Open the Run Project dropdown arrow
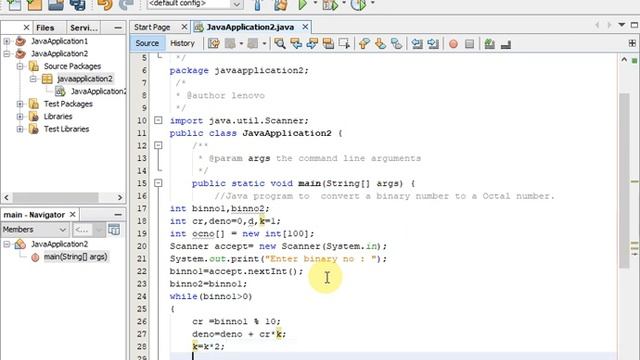 tap(315, 3)
